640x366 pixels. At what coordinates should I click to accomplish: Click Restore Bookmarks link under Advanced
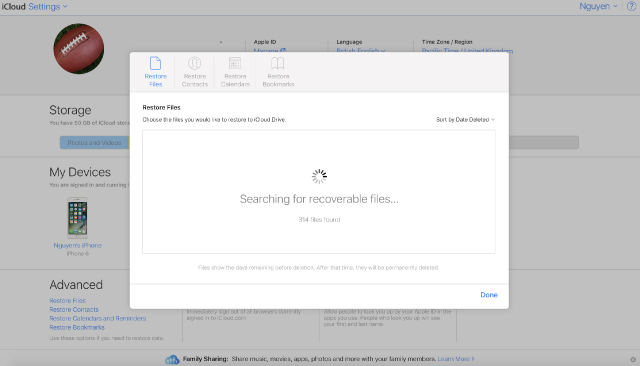pyautogui.click(x=77, y=327)
